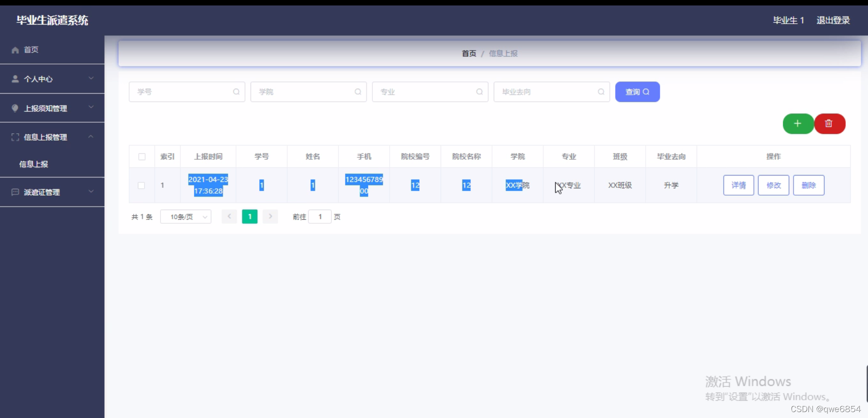Go to next page with right arrow
Viewport: 868px width, 418px height.
tap(271, 217)
